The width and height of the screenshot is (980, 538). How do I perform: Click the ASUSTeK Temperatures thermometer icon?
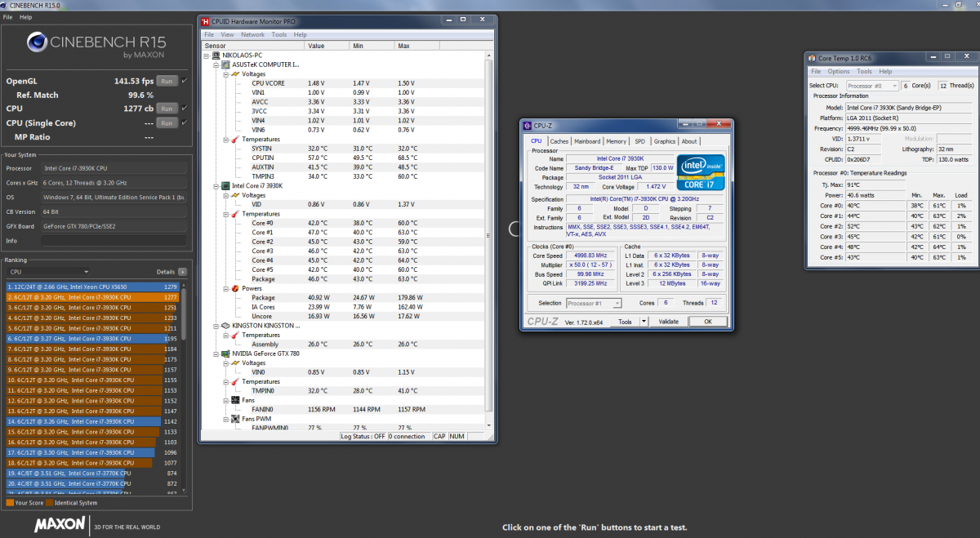(x=235, y=139)
